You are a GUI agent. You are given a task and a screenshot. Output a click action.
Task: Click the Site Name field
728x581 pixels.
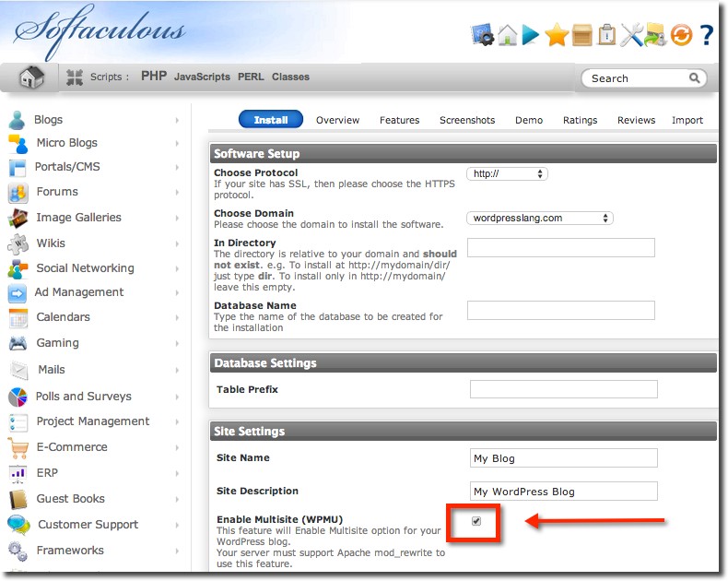point(564,458)
